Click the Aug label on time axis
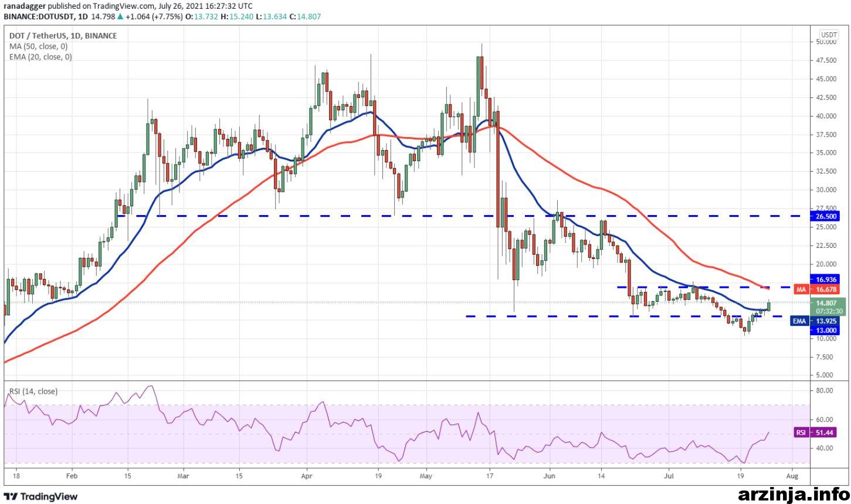 [x=792, y=476]
